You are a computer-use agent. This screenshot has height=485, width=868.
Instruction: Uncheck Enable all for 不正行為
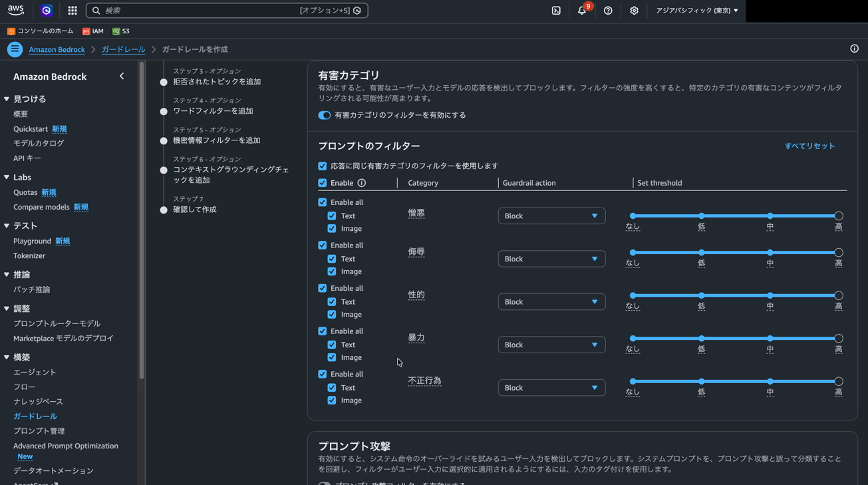tap(323, 374)
